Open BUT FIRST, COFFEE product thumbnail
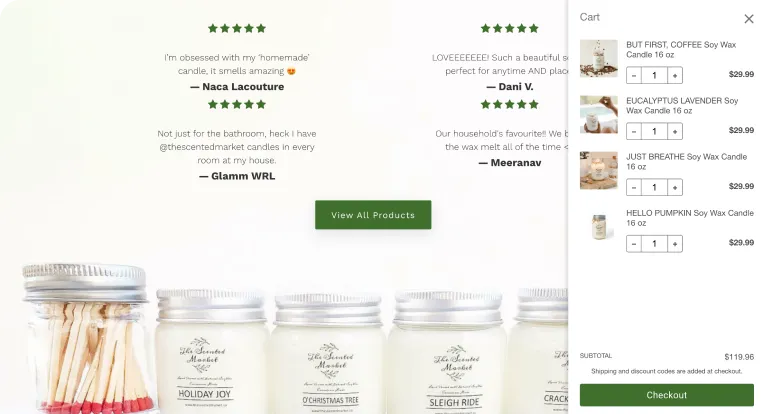Image resolution: width=764 pixels, height=414 pixels. [599, 58]
